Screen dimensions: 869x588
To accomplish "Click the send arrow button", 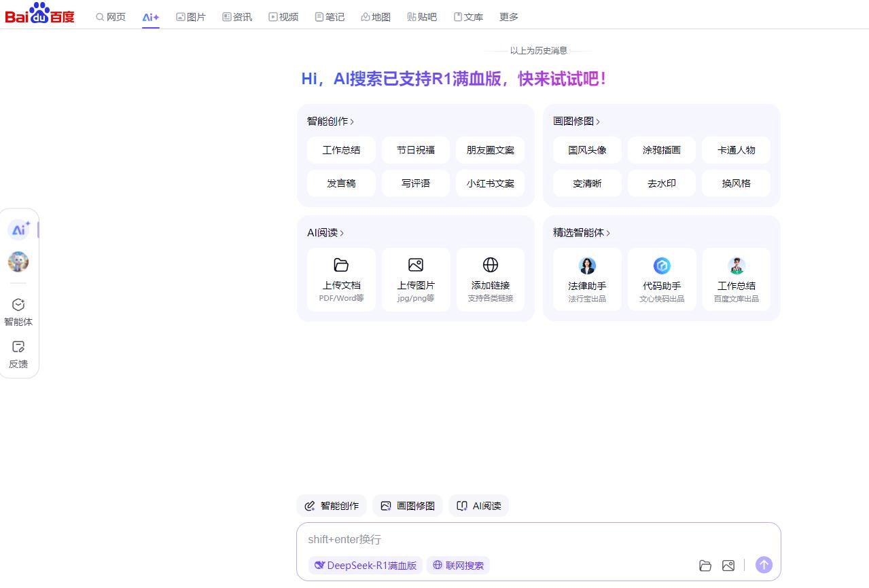I will coord(764,565).
